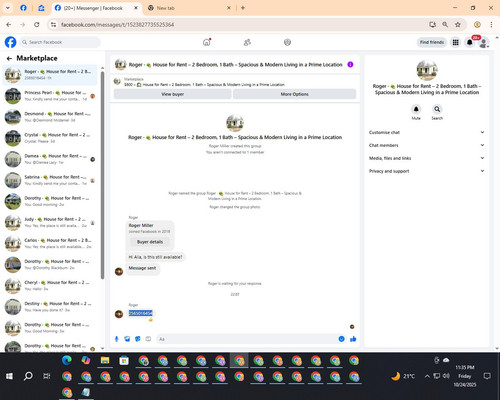Open Judy conversation in the list
The image size is (500, 400).
click(x=50, y=222)
